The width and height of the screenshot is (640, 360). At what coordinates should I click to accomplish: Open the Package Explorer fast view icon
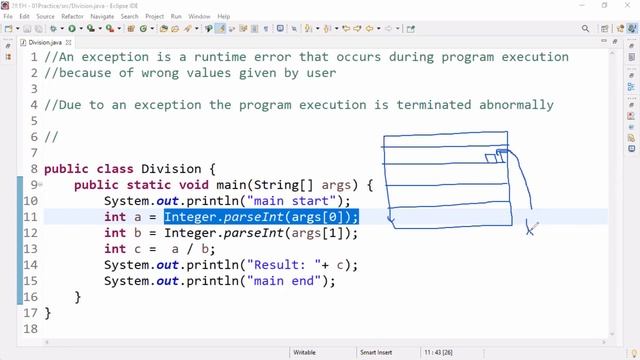click(x=8, y=57)
